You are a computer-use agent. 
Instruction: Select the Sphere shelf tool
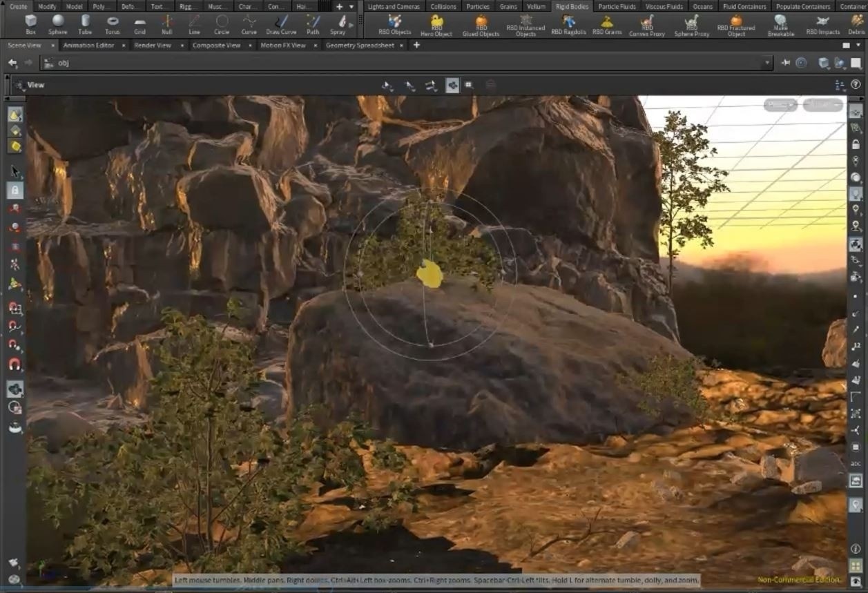58,24
